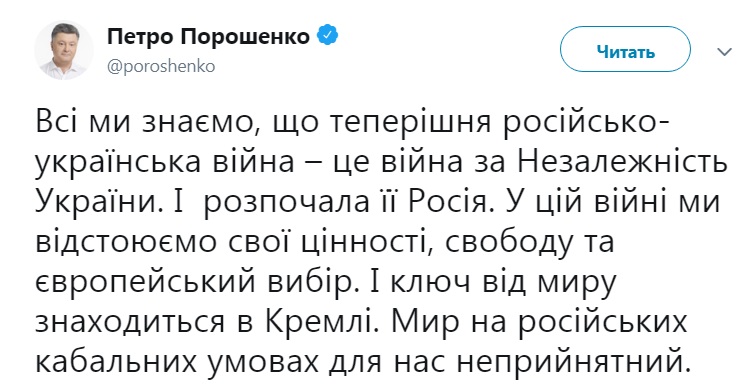This screenshot has width=755, height=387.
Task: Open Petro Poroshenko's profile avatar photo
Action: 64,50
